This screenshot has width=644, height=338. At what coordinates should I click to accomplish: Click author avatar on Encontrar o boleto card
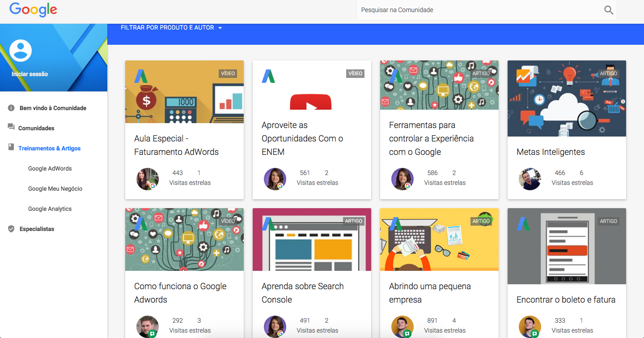click(530, 327)
